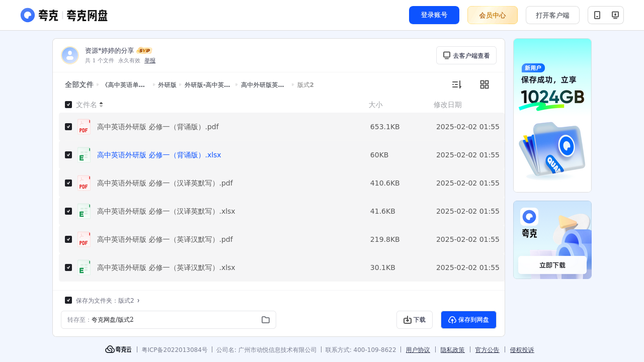Uncheck 必修一（背诵版）.pdf checkbox
Viewport: 644px width, 362px height.
tap(68, 127)
